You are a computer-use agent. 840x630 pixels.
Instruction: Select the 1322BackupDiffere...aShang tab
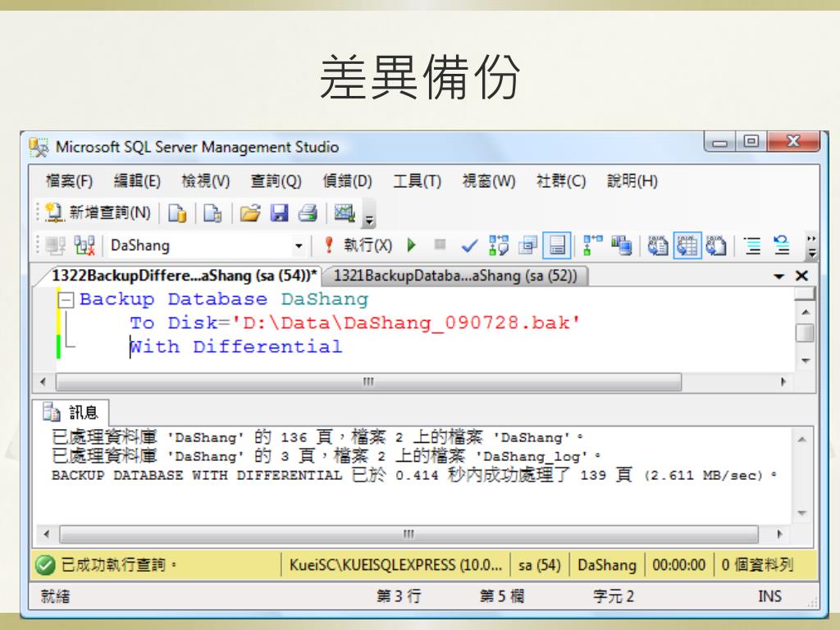(x=184, y=276)
